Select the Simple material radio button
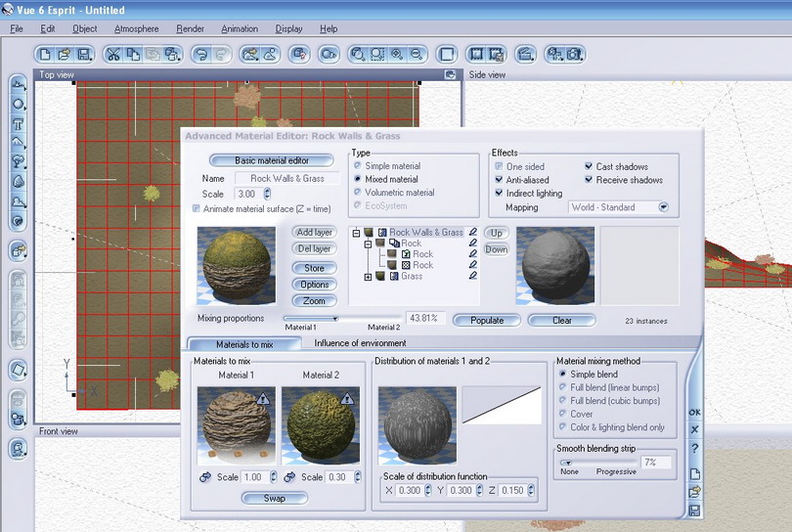 tap(358, 165)
